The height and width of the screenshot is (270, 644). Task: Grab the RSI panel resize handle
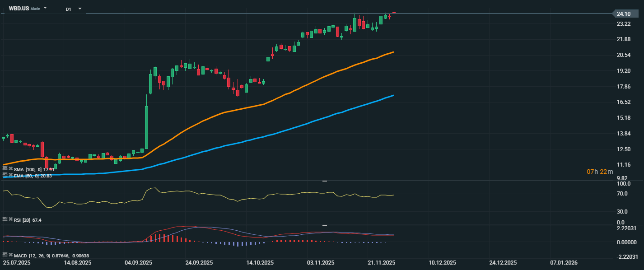point(324,181)
